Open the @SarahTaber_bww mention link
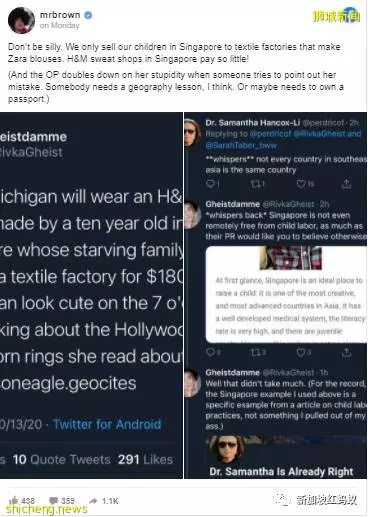This screenshot has width=368, height=517. [241, 145]
